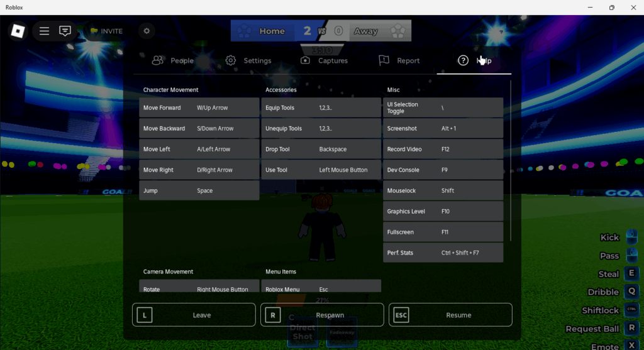Click the Unequip Tools row
This screenshot has width=644, height=350.
[321, 128]
